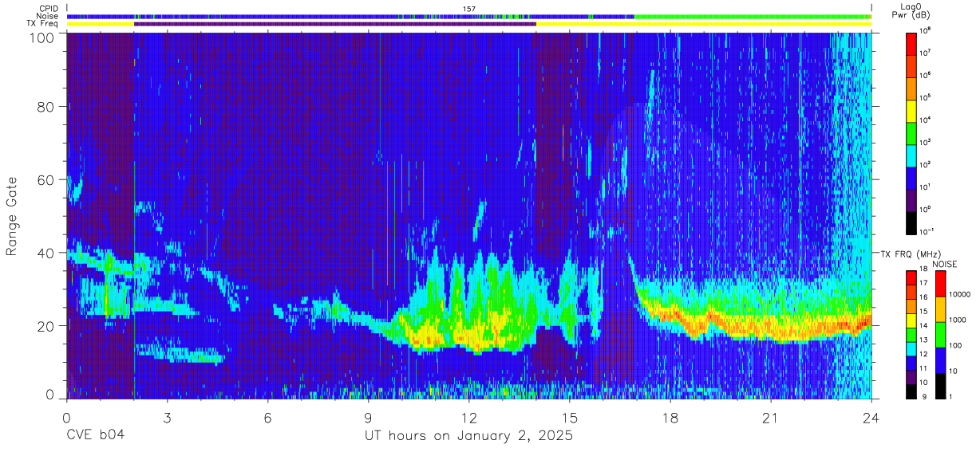Click the 10^-1 label on the power colorbar
Image resolution: width=980 pixels, height=452 pixels.
coord(926,232)
